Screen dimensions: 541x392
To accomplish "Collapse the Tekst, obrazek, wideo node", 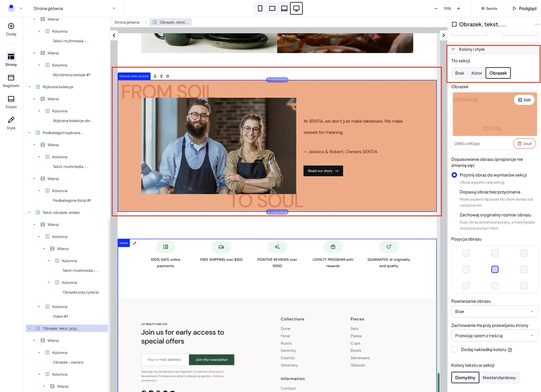I will point(29,213).
